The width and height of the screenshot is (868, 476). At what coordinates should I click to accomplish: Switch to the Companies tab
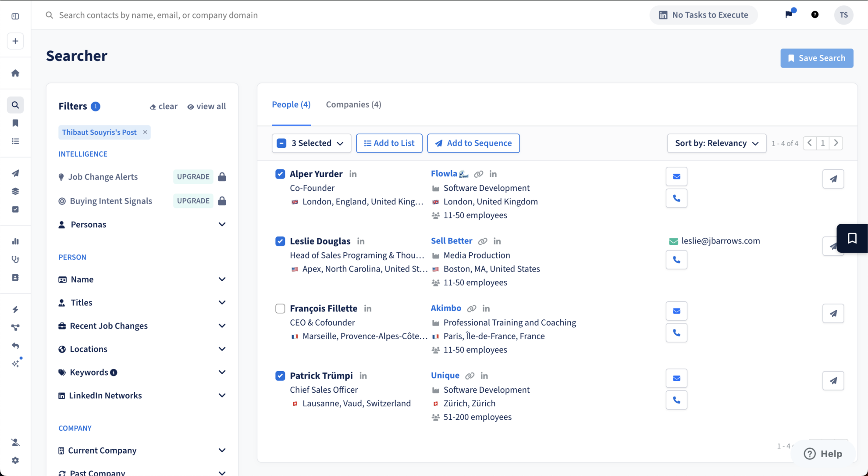pos(353,104)
